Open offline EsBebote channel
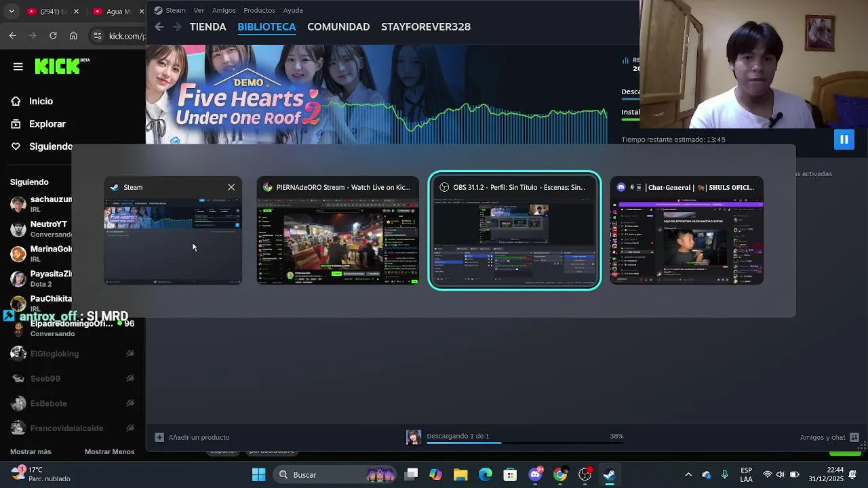Viewport: 868px width, 488px height. (x=72, y=403)
